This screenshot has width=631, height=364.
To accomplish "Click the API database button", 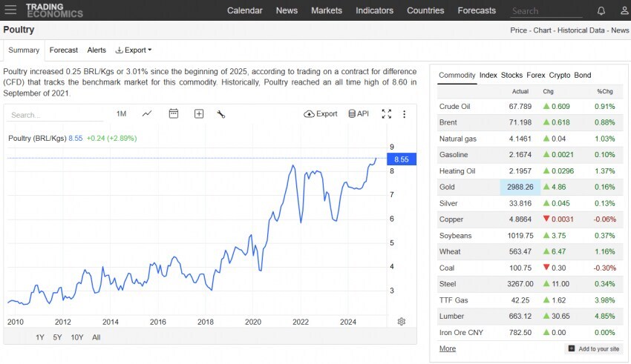I will point(359,113).
